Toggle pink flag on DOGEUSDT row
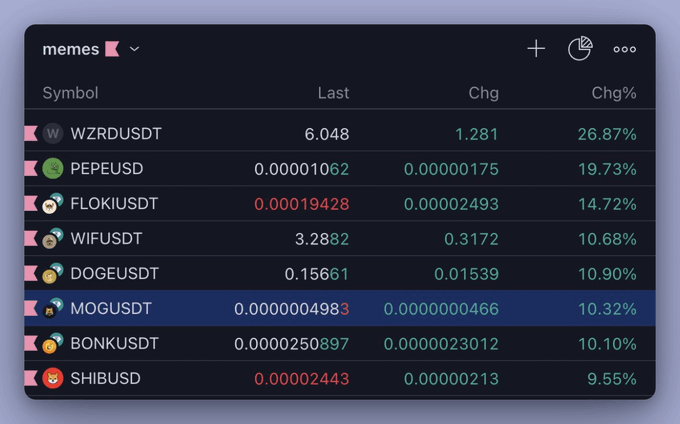Screen dimensions: 680x424 click(x=31, y=274)
